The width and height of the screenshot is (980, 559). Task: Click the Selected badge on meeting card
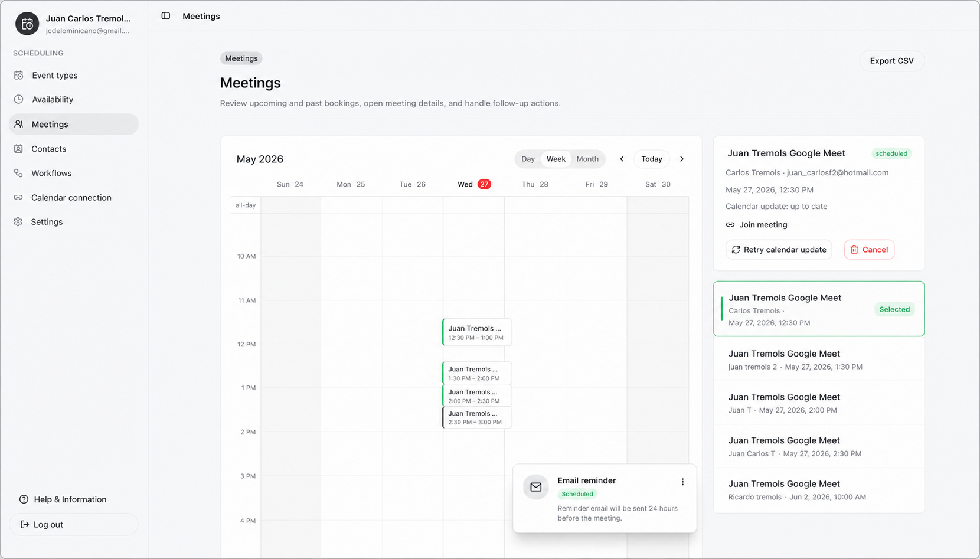pyautogui.click(x=894, y=309)
